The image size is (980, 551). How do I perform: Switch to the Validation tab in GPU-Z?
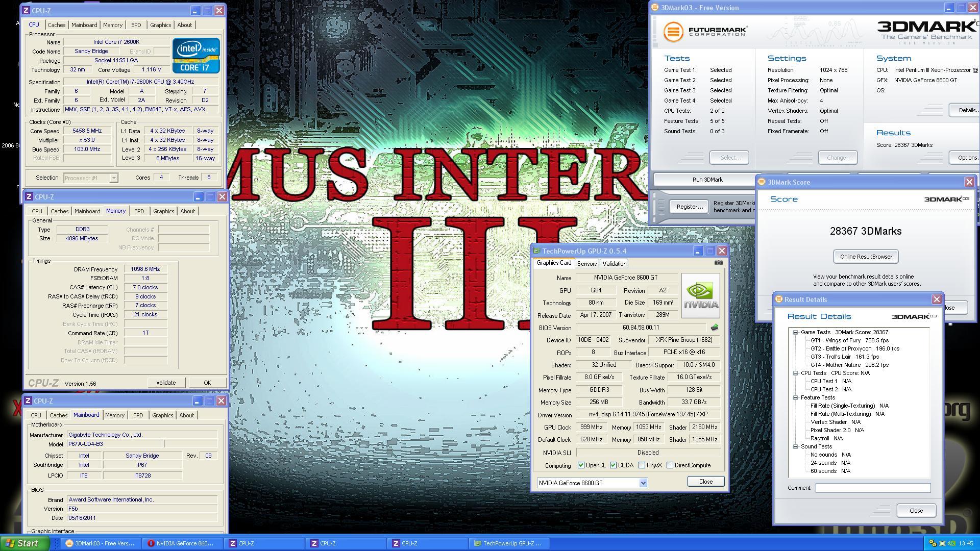point(614,264)
